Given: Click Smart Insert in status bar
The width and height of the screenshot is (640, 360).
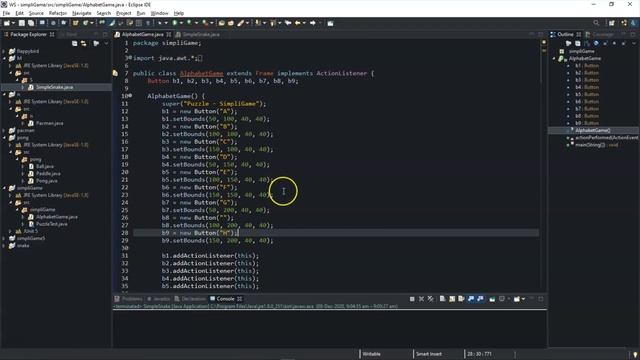Looking at the screenshot, I should (429, 354).
